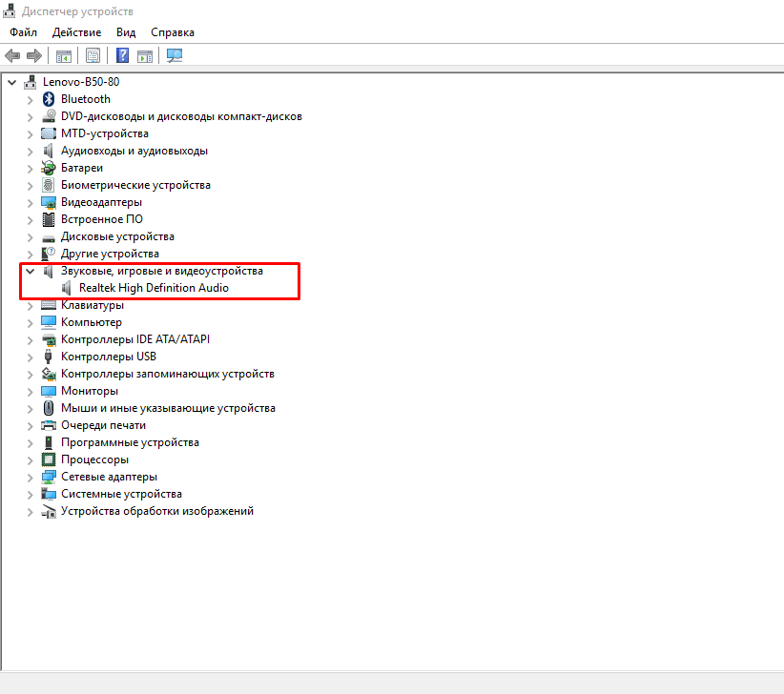This screenshot has width=784, height=694.
Task: Click the Scan for hardware changes monitor icon
Action: click(175, 55)
